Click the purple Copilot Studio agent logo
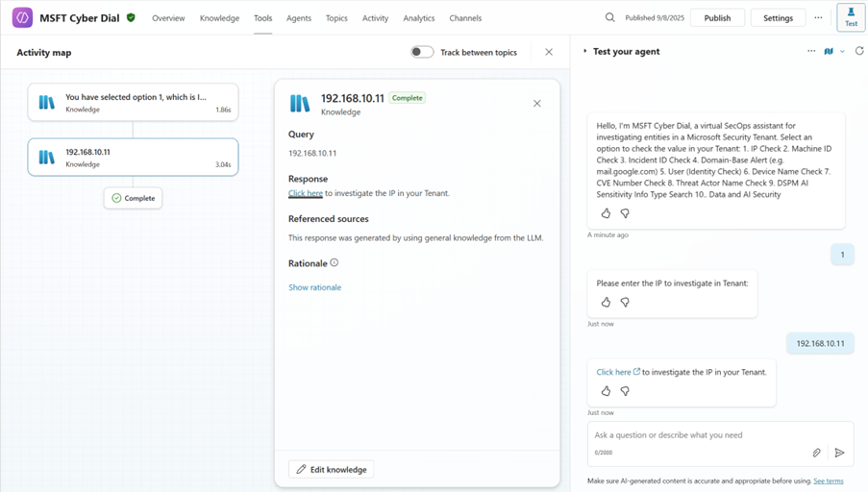 click(22, 17)
